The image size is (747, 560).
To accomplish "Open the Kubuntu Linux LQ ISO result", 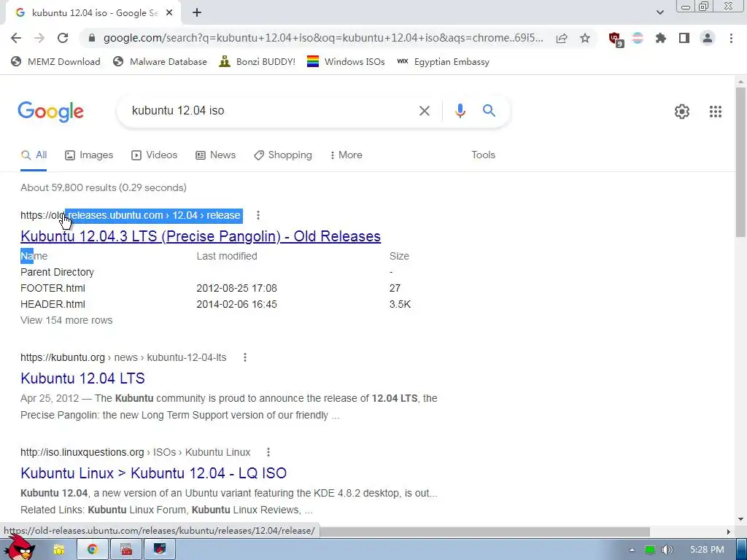I will point(153,473).
